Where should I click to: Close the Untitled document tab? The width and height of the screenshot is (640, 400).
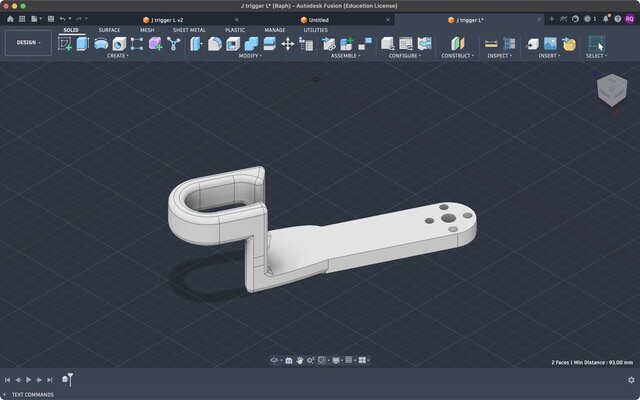click(388, 20)
